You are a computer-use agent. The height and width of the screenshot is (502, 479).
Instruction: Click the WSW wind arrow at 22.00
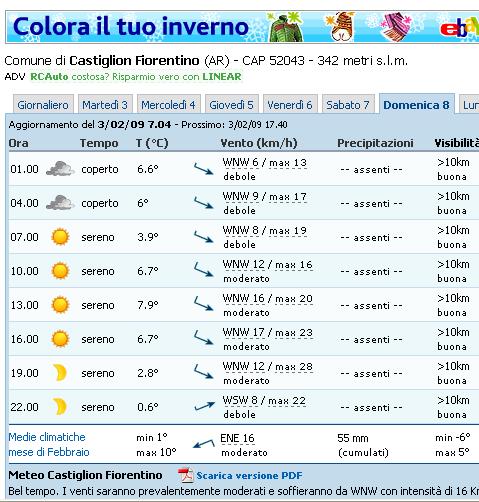204,407
